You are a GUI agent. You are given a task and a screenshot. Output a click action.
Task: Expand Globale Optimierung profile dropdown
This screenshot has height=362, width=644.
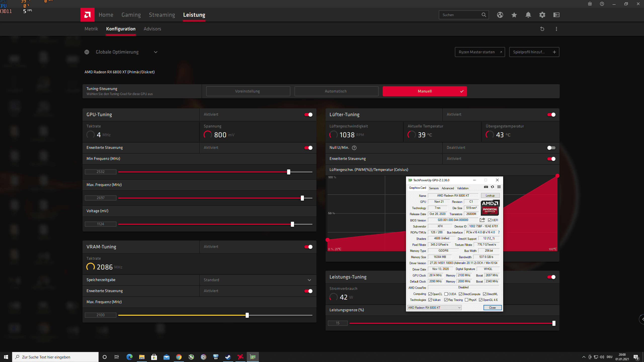tap(156, 52)
